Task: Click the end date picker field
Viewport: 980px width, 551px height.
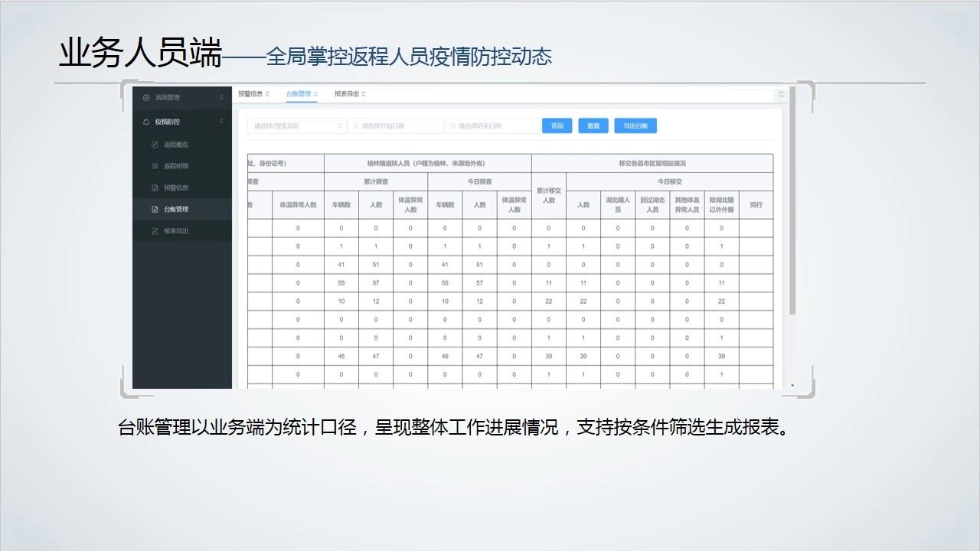Action: tap(492, 126)
